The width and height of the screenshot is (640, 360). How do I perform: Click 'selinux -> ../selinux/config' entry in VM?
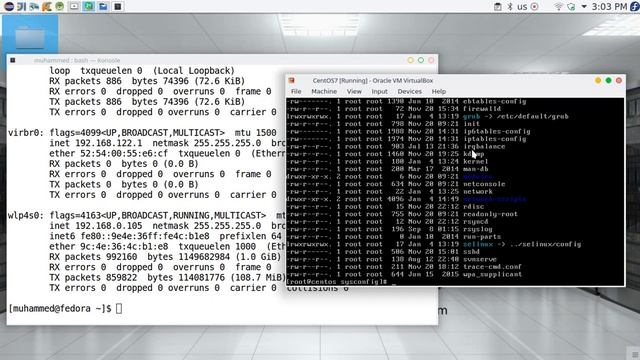pyautogui.click(x=522, y=244)
